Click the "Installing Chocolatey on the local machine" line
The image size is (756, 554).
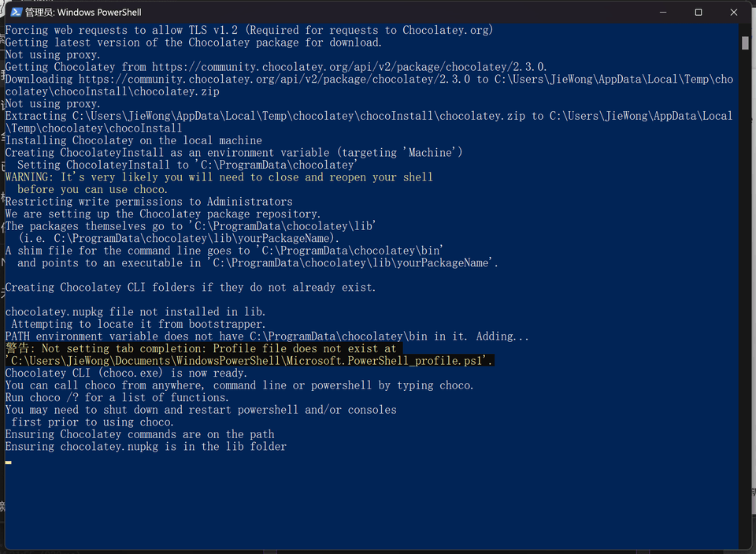[134, 140]
